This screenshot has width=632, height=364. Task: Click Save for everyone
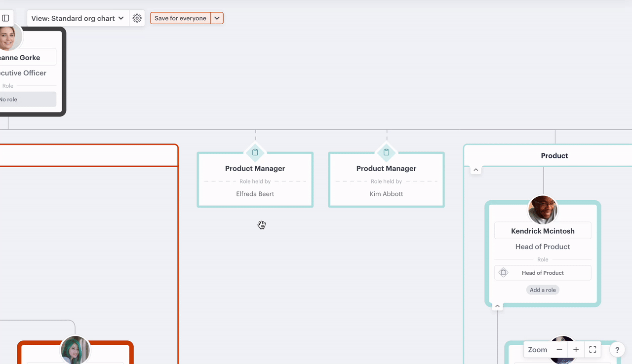point(180,18)
